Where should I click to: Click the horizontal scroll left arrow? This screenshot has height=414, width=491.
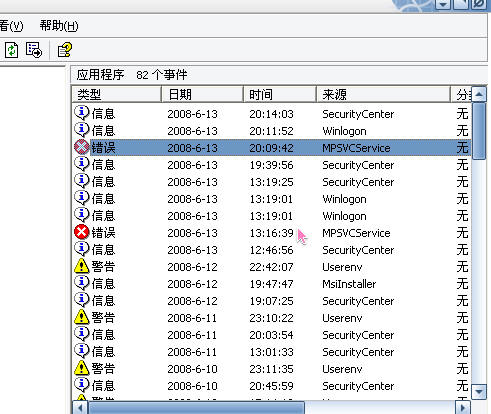point(80,408)
